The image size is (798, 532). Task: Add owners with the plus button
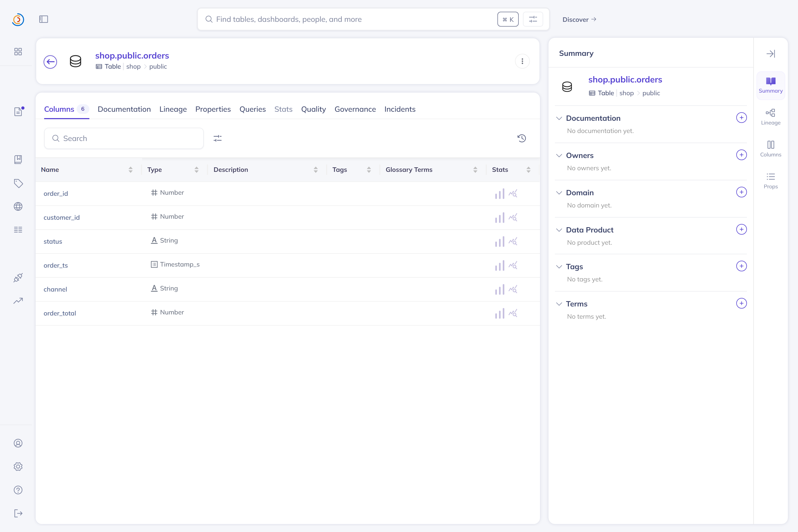[741, 155]
